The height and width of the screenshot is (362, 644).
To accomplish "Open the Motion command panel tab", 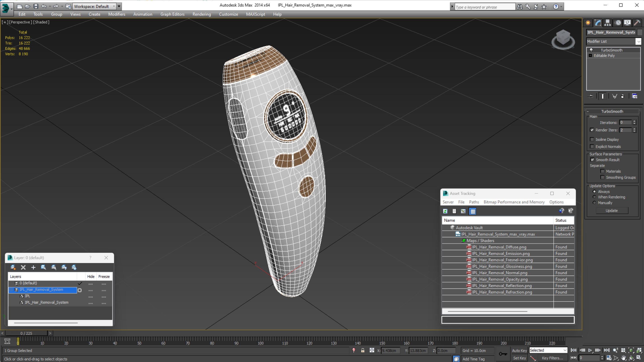I will pos(618,23).
